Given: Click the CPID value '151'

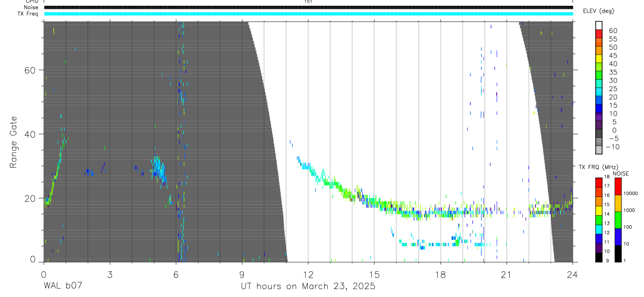Looking at the screenshot, I should (308, 2).
